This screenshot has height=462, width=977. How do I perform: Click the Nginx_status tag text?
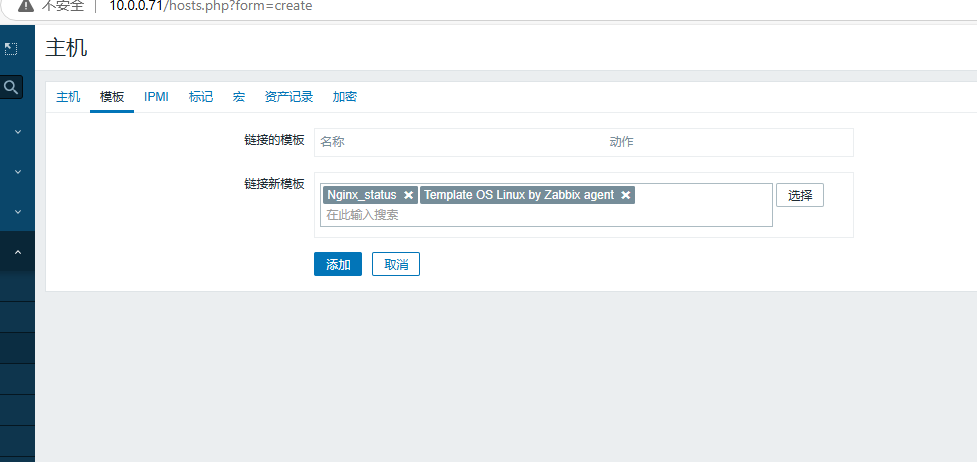point(362,195)
